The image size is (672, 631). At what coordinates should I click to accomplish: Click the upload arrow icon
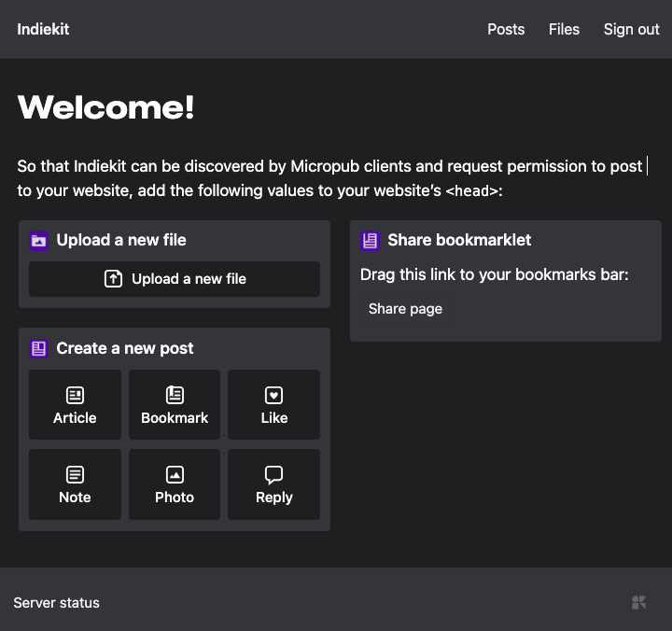click(113, 279)
